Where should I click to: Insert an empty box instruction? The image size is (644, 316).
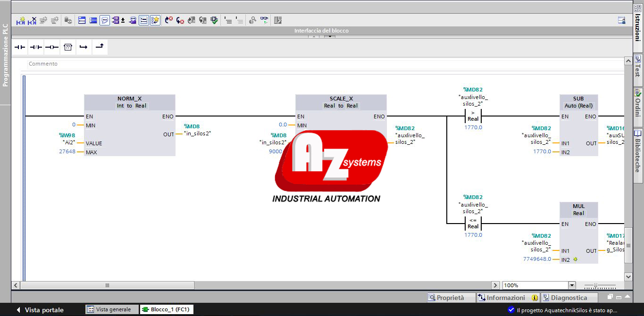tap(68, 47)
